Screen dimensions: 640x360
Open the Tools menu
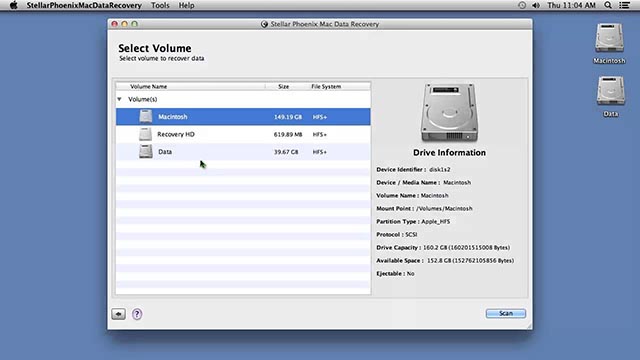tap(160, 5)
